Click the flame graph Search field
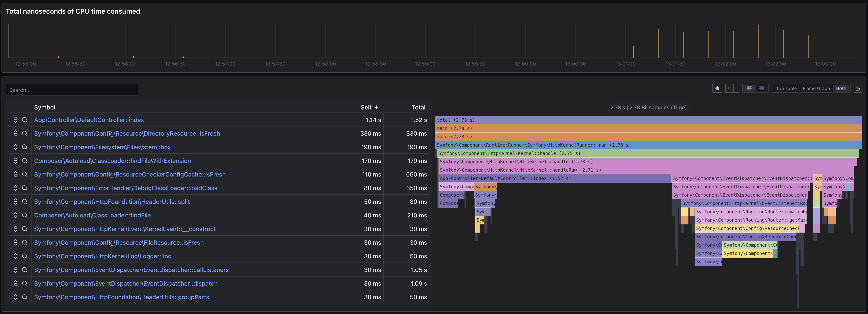Image resolution: width=868 pixels, height=314 pixels. pyautogui.click(x=72, y=90)
